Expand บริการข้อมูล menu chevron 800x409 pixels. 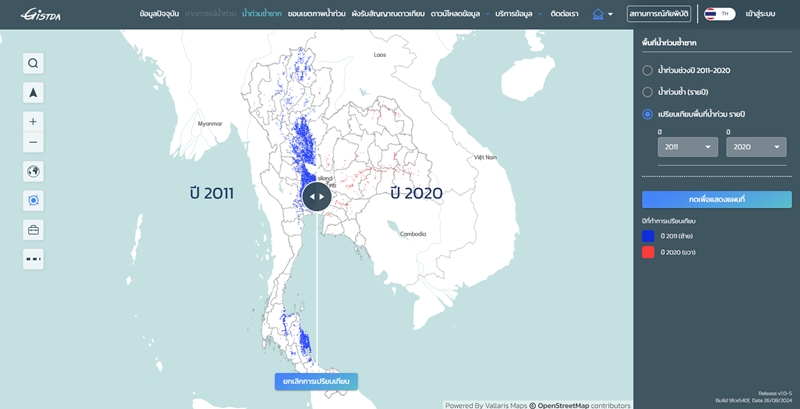coord(540,14)
